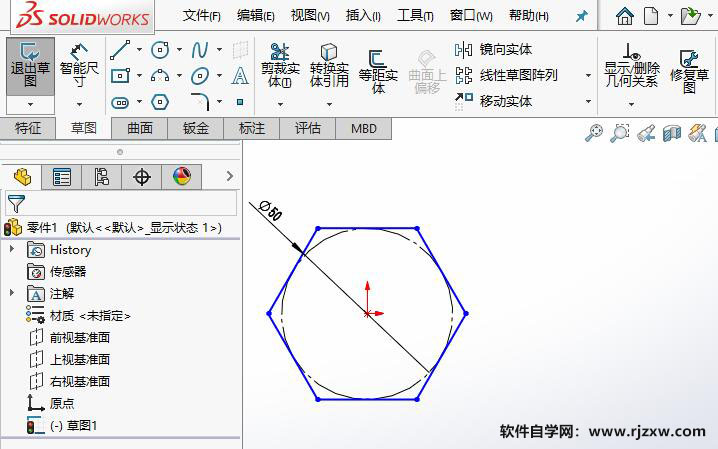This screenshot has height=449, width=718.
Task: Click the Section View icon
Action: 672,133
